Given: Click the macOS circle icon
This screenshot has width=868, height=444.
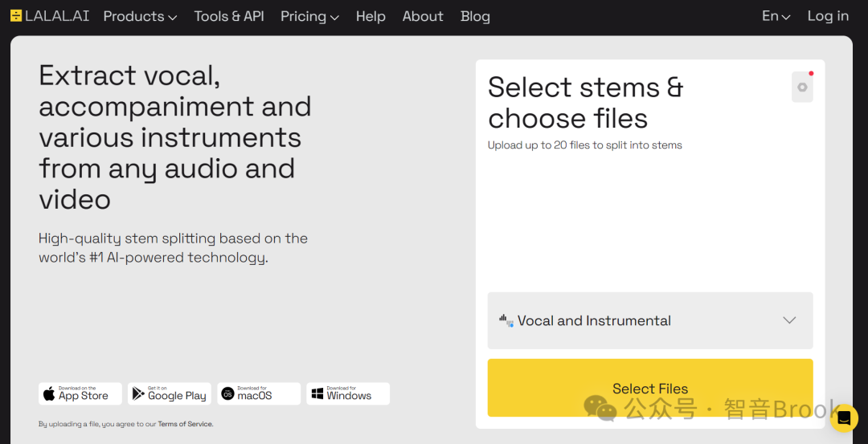Looking at the screenshot, I should (227, 393).
